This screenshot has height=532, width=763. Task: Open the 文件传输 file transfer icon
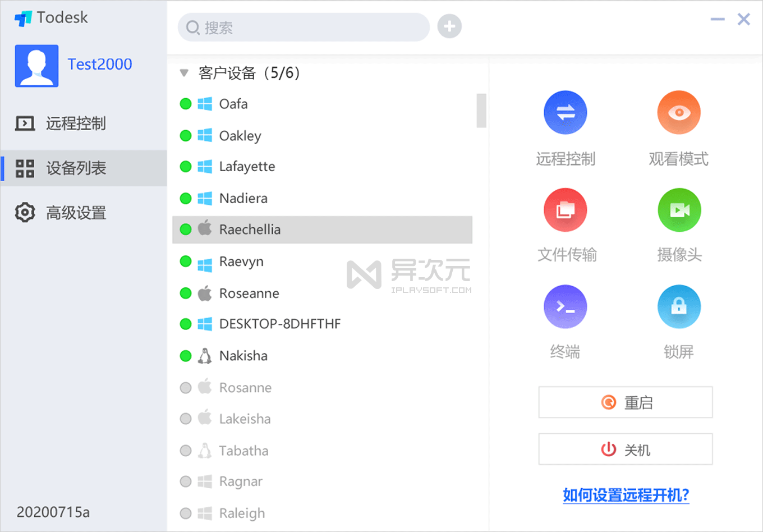(x=565, y=209)
